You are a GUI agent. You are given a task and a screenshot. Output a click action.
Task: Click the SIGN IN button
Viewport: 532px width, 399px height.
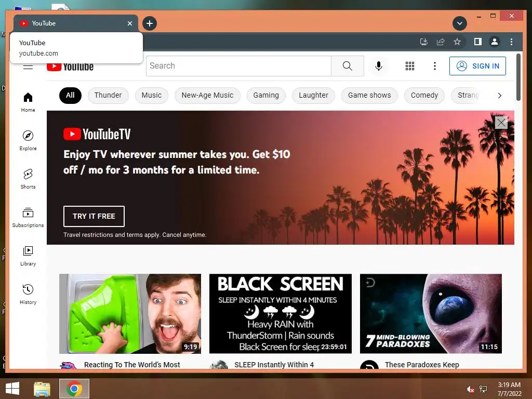pyautogui.click(x=477, y=66)
